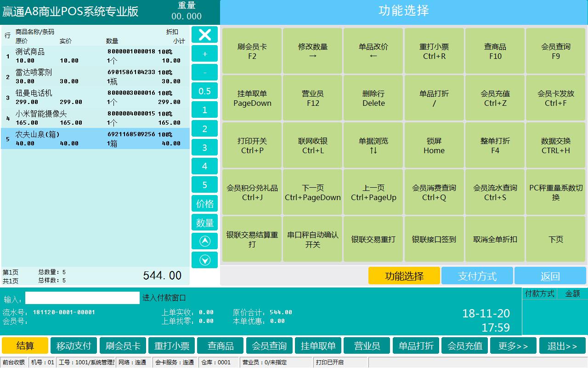Select the 农夫山泉(箱) item row
Viewport: 588px width, 368px height.
point(95,138)
